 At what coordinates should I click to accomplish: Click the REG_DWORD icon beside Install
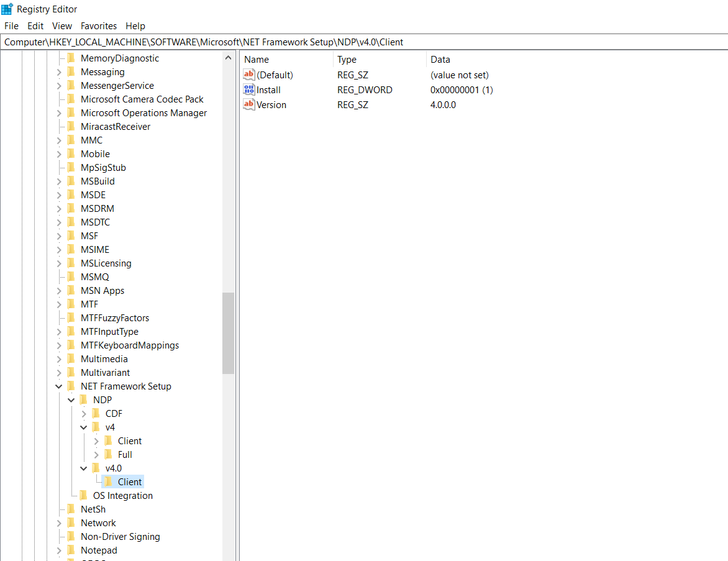pos(248,89)
